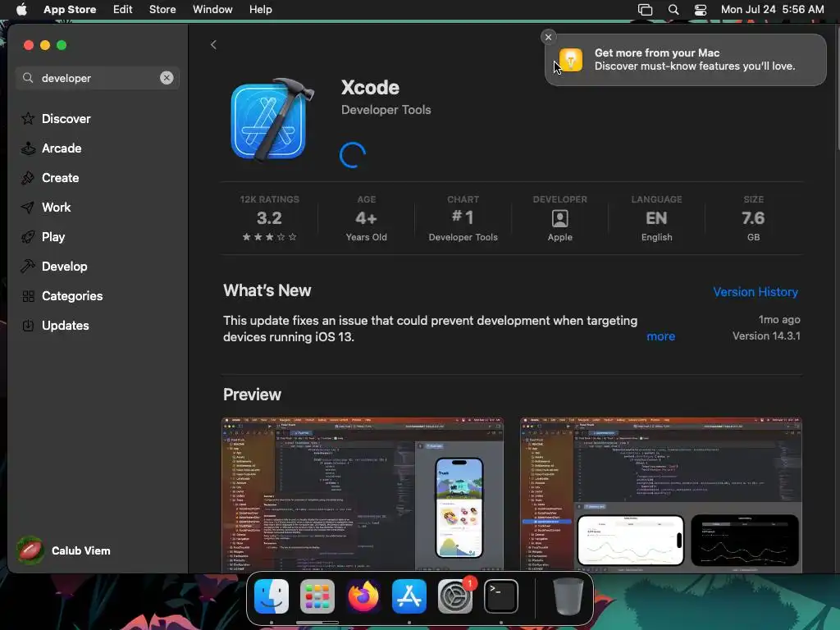
Task: Click the Version 14.3.1 label
Action: point(766,336)
